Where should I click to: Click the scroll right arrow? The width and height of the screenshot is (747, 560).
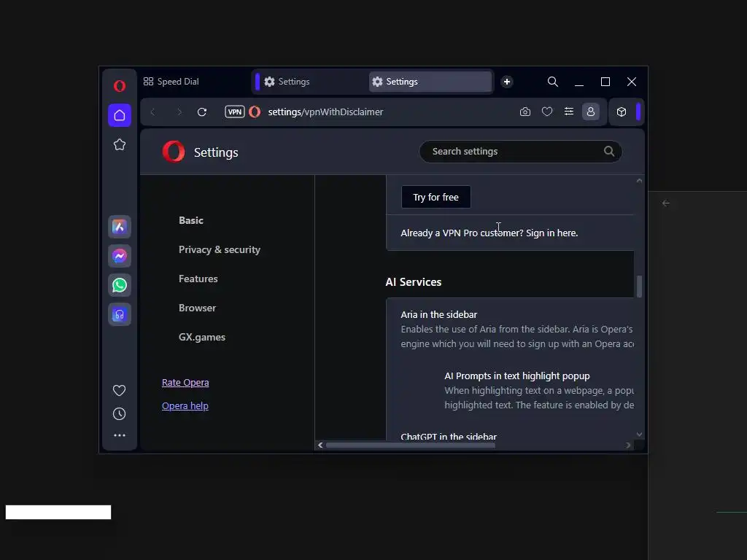pyautogui.click(x=628, y=446)
